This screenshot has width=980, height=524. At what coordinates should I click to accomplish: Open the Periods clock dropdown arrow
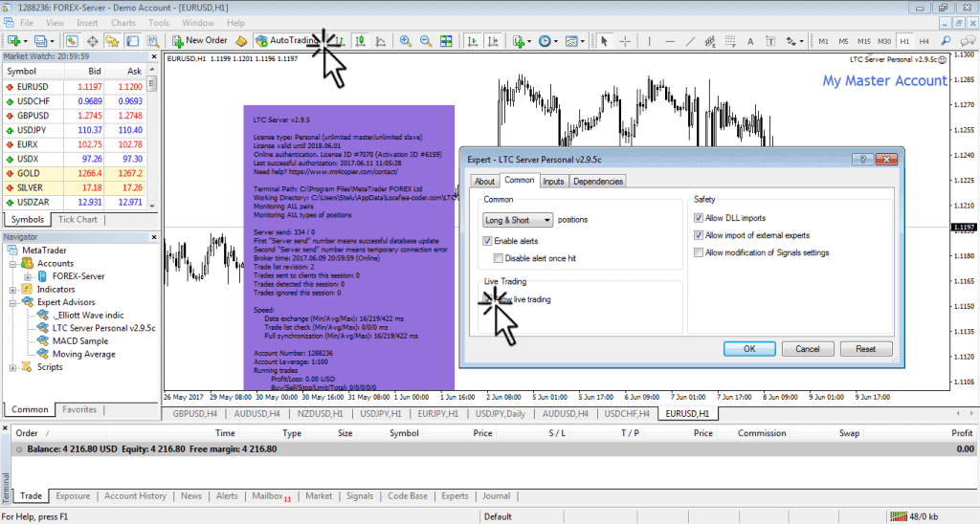tap(556, 41)
